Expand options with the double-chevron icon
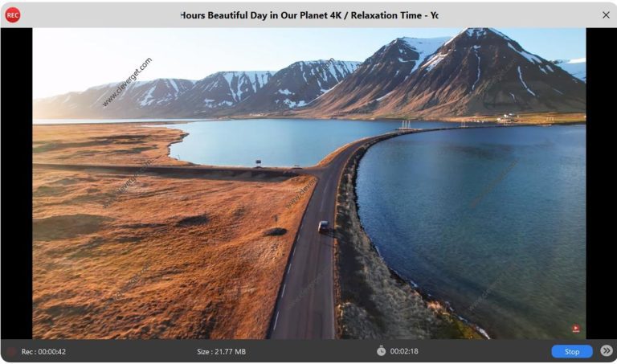This screenshot has height=364, width=617. (607, 350)
